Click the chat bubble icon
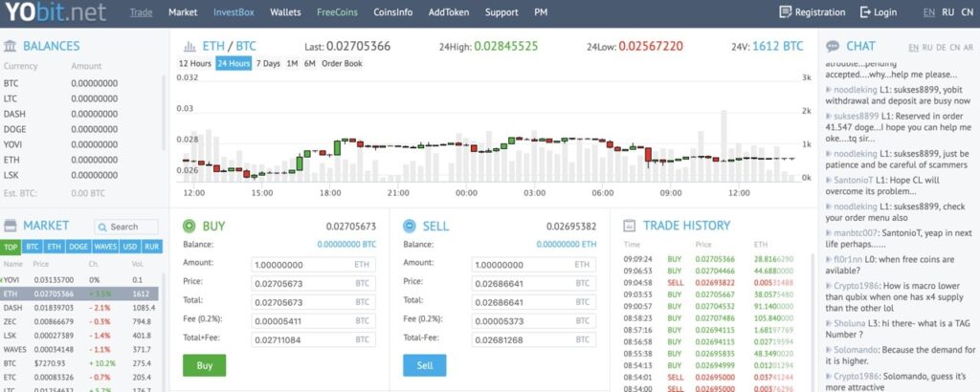 click(x=833, y=46)
